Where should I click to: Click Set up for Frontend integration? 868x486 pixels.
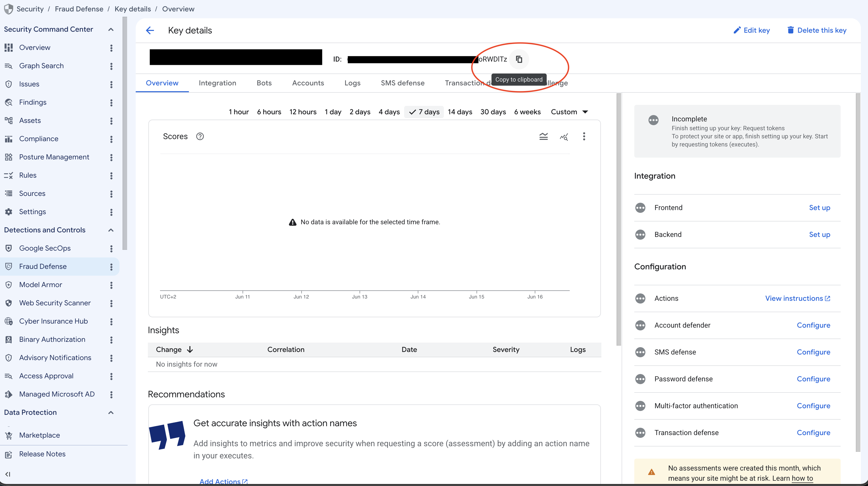[x=819, y=208]
